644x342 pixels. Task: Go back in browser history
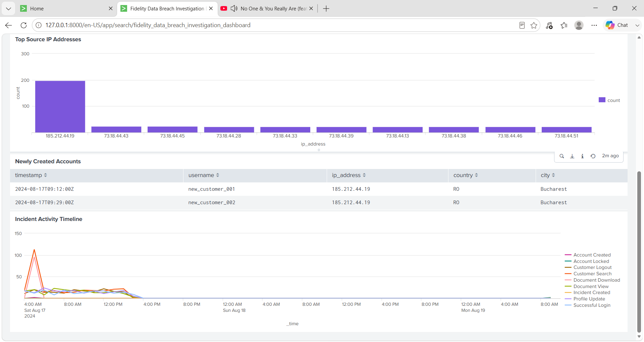[9, 25]
